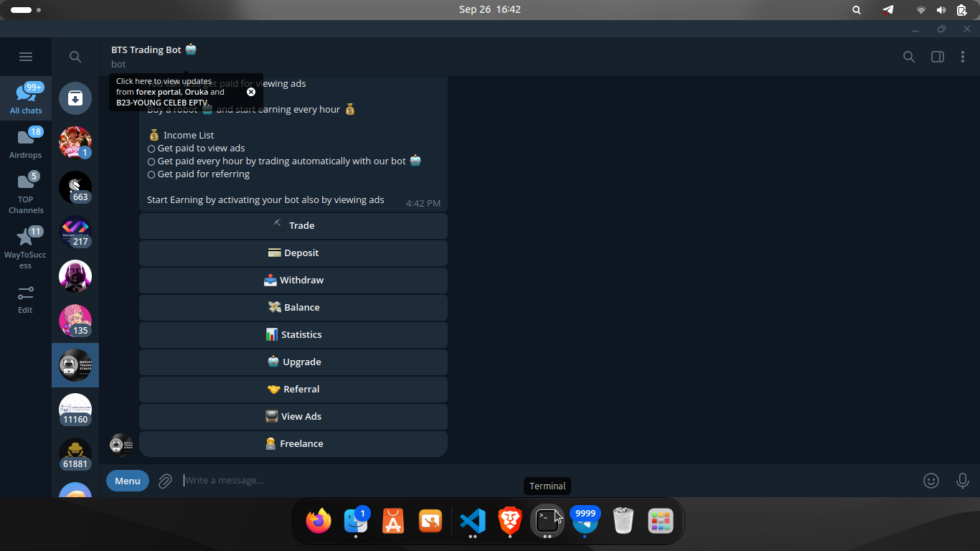This screenshot has width=980, height=551.
Task: Open the hamburger main menu
Action: tap(26, 57)
